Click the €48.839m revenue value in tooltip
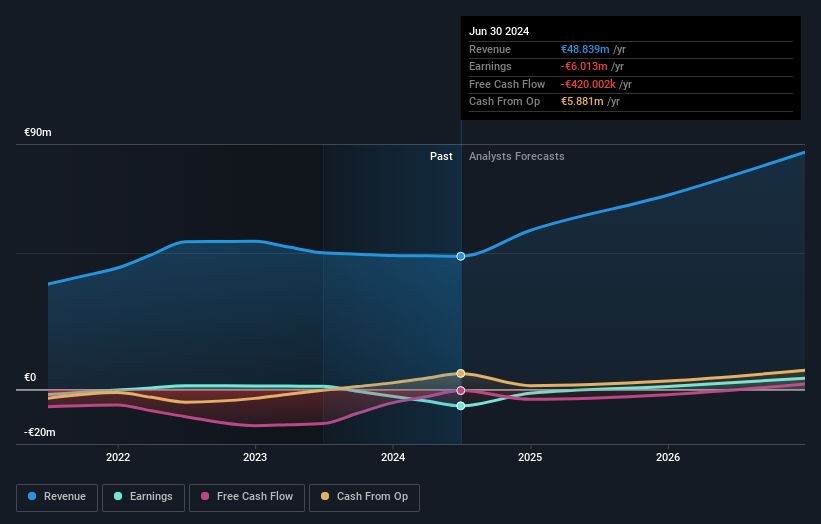 pyautogui.click(x=585, y=49)
